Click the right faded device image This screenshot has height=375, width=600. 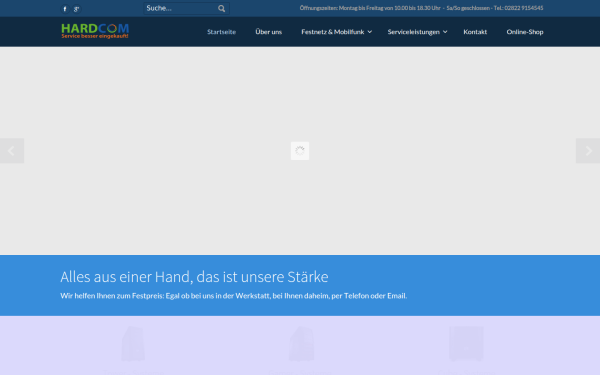pos(466,343)
